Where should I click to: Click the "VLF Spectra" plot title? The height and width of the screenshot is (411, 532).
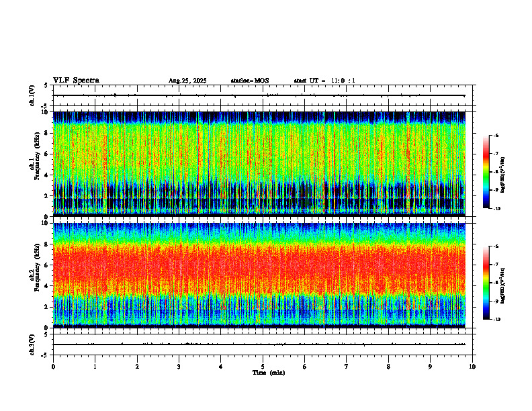76,81
